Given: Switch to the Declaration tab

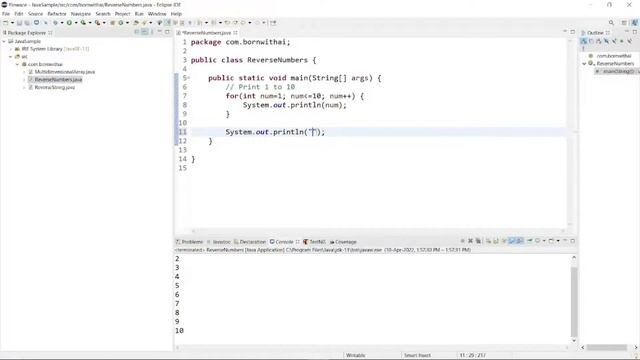Looking at the screenshot, I should point(250,242).
